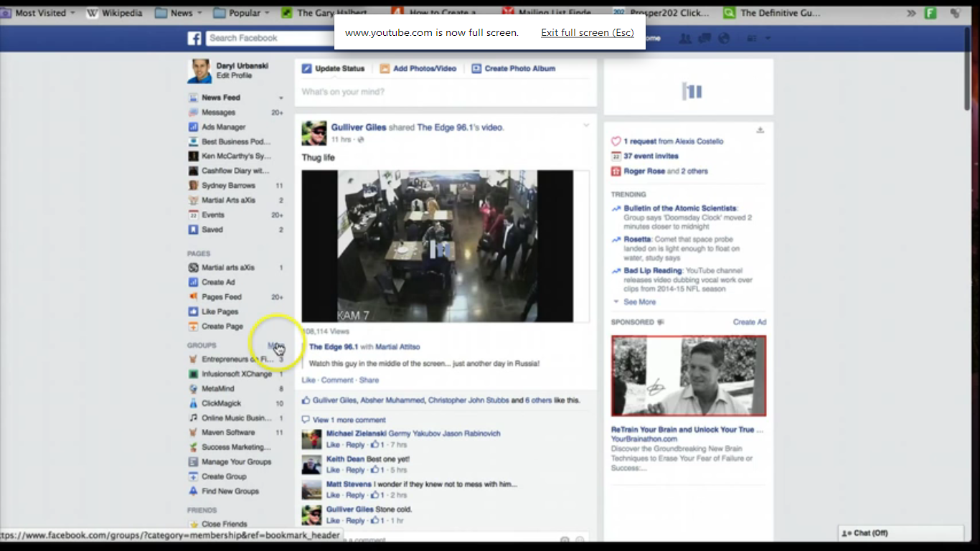The height and width of the screenshot is (551, 980).
Task: Click the sponsored ReTrain Your Brain image
Action: point(689,376)
